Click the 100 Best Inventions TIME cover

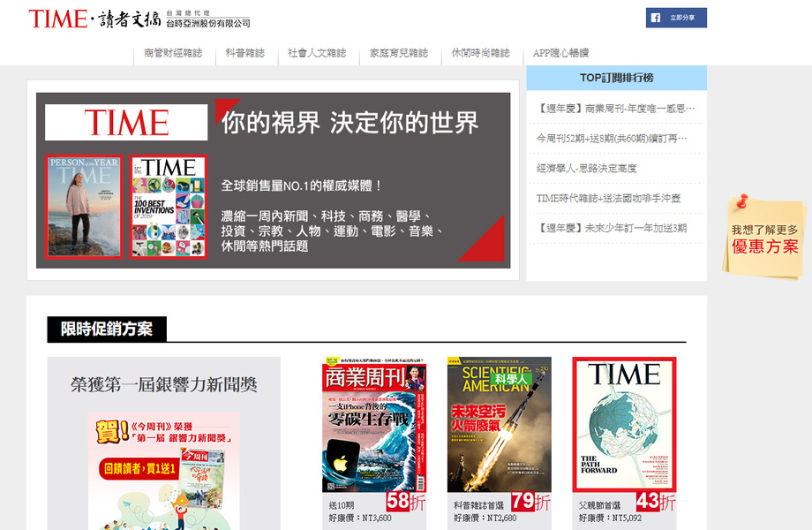169,207
